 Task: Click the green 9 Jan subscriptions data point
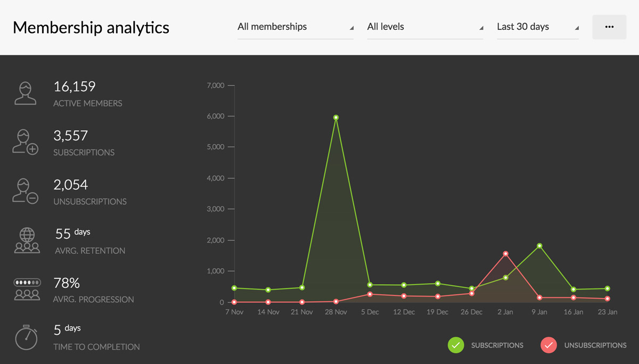coord(539,246)
